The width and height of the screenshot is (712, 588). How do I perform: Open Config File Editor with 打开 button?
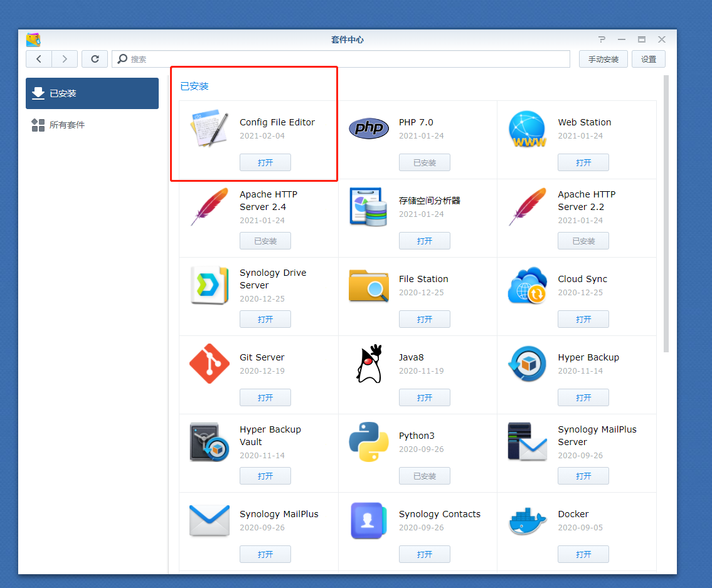[x=265, y=162]
